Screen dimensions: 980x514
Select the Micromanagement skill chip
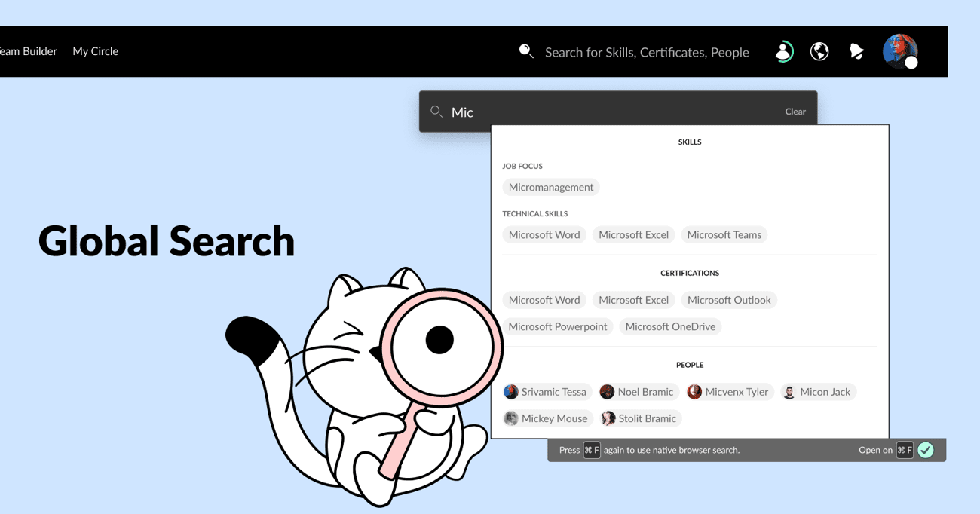coord(551,187)
